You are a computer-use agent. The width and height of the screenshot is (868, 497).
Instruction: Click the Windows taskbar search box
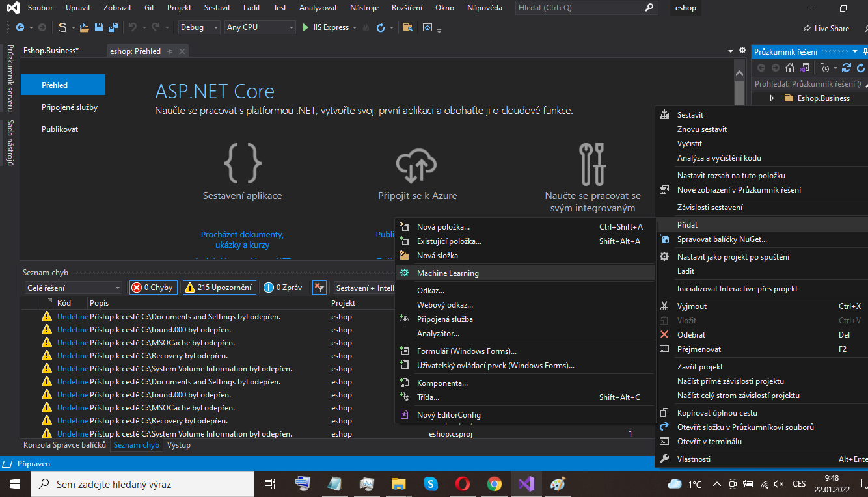pos(142,484)
